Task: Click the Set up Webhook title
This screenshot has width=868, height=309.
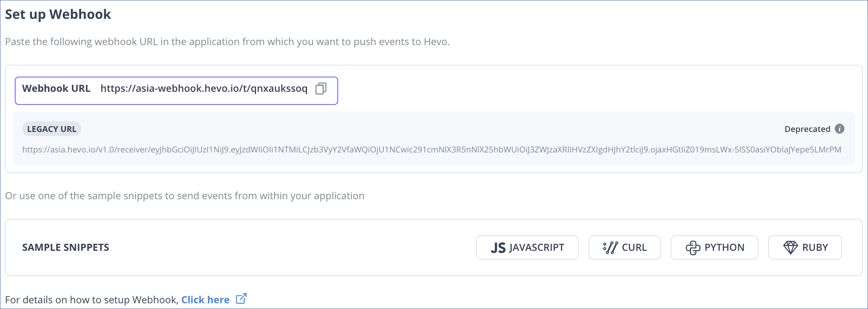Action: point(58,14)
